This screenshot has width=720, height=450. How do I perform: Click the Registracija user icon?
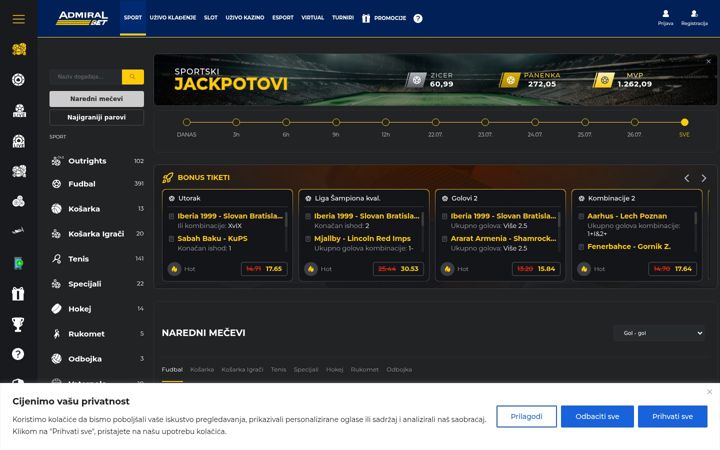(694, 14)
